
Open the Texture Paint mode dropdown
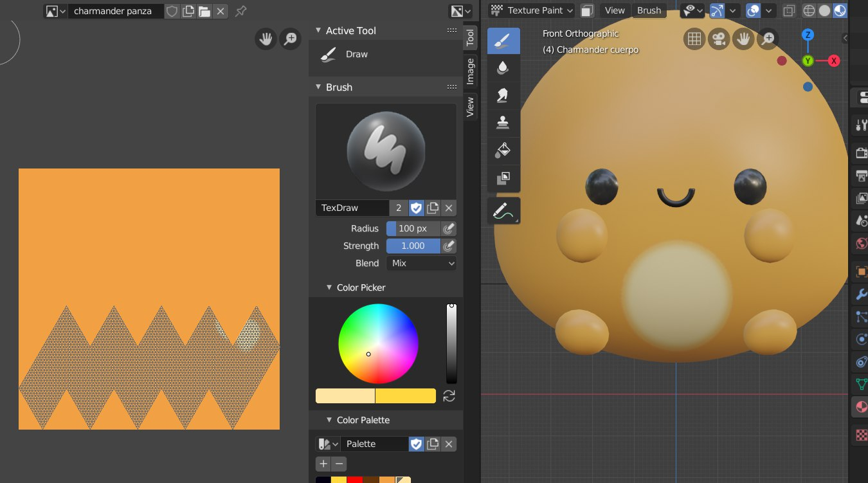[x=530, y=10]
